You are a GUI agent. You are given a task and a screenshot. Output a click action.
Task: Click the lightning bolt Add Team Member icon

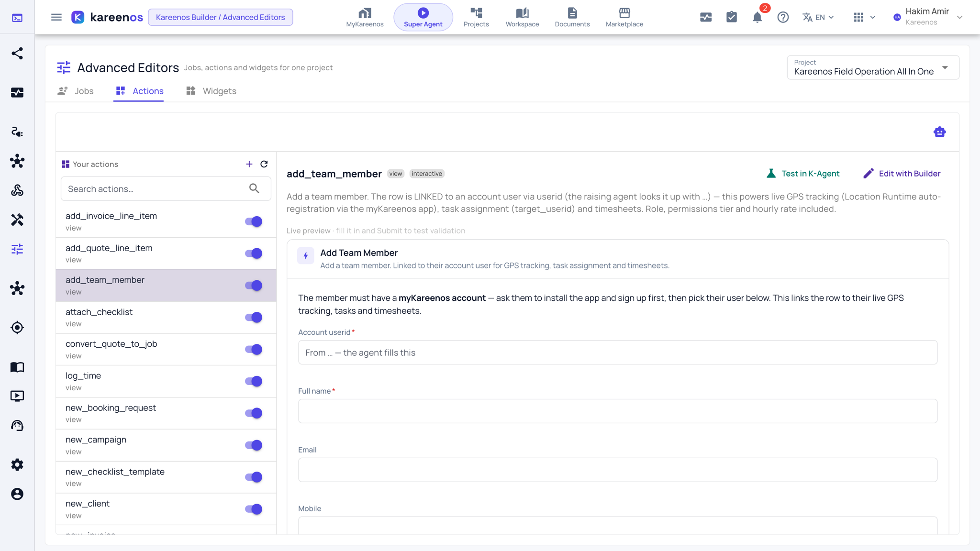[x=306, y=256]
